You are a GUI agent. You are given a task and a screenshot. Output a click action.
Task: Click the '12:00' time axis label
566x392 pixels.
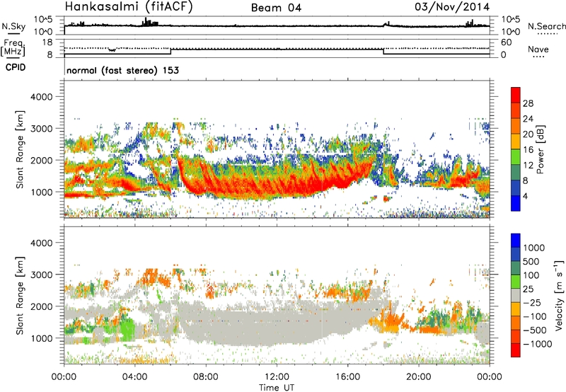pyautogui.click(x=277, y=377)
